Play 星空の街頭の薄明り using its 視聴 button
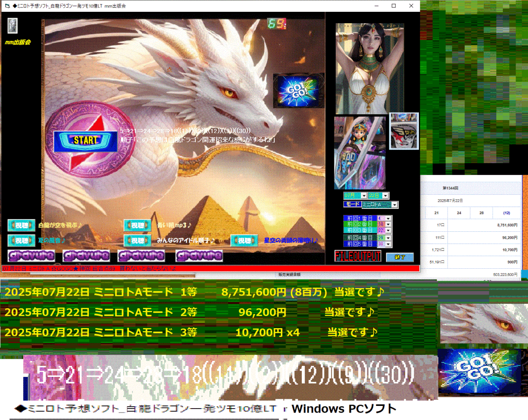Image resolution: width=528 pixels, height=420 pixels. (x=244, y=240)
